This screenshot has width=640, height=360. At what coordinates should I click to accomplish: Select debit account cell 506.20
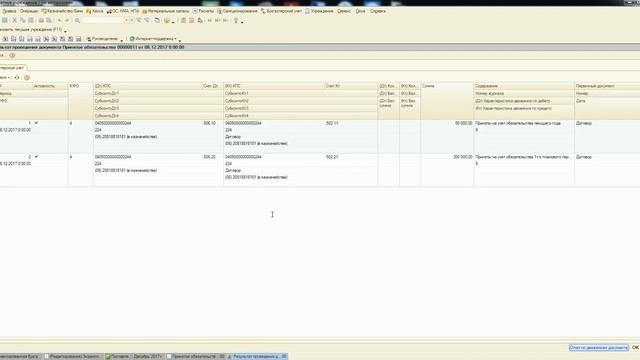[x=209, y=157]
